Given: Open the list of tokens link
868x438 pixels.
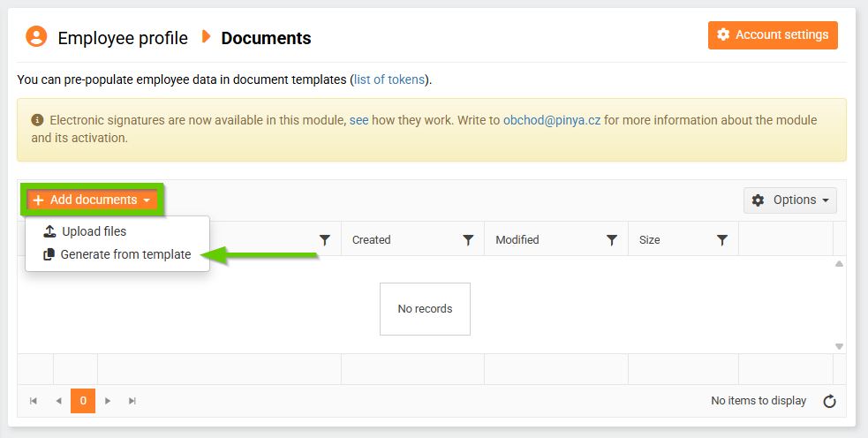Looking at the screenshot, I should 389,79.
